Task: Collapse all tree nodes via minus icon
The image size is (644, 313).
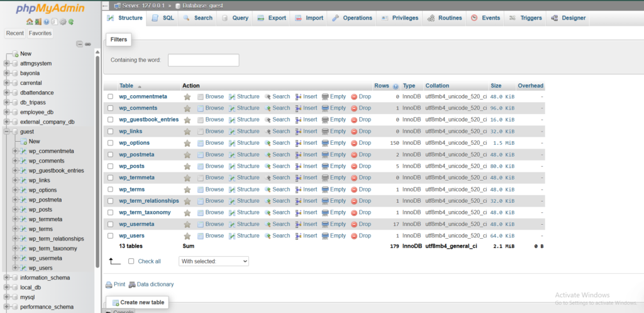Action: coord(79,43)
